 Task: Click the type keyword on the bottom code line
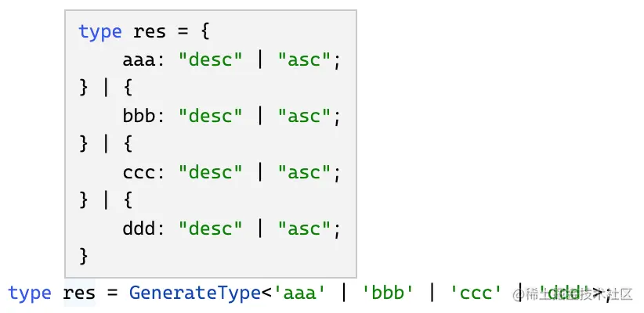(30, 293)
